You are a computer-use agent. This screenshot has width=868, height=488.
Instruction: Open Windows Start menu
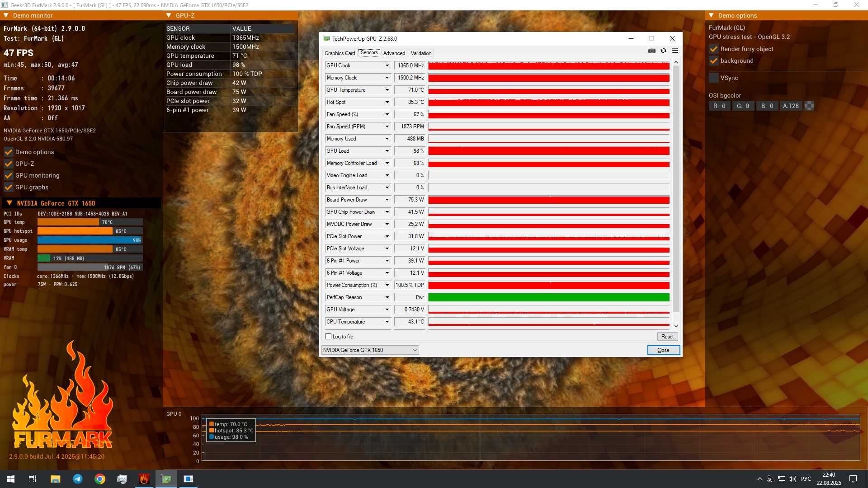11,479
